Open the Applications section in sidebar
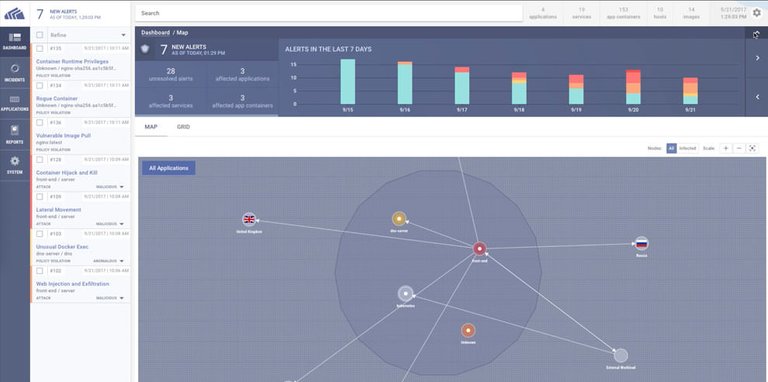Viewport: 768px width, 382px height. click(15, 103)
